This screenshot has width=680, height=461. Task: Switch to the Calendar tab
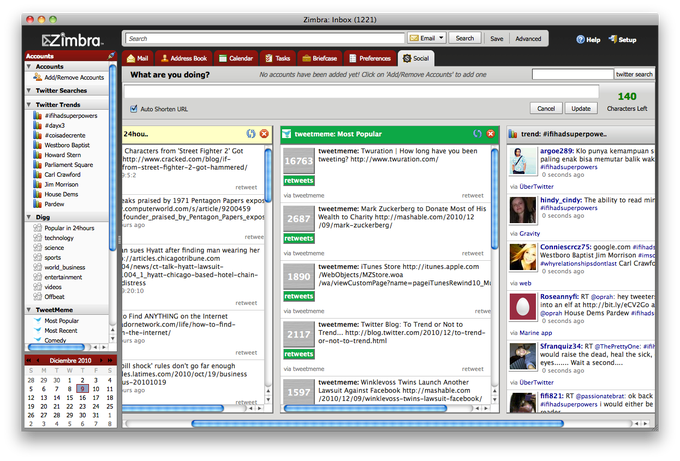pyautogui.click(x=236, y=58)
